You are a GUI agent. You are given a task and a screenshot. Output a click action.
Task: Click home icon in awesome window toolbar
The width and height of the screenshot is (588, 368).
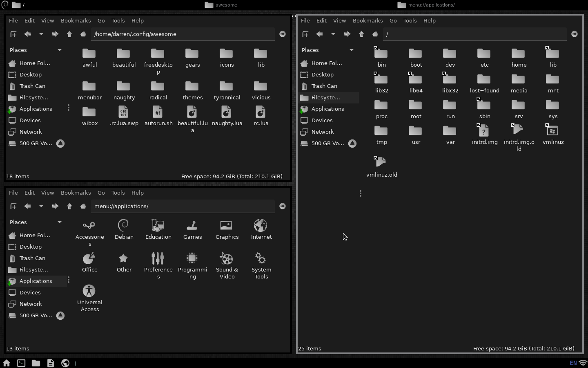tap(83, 34)
